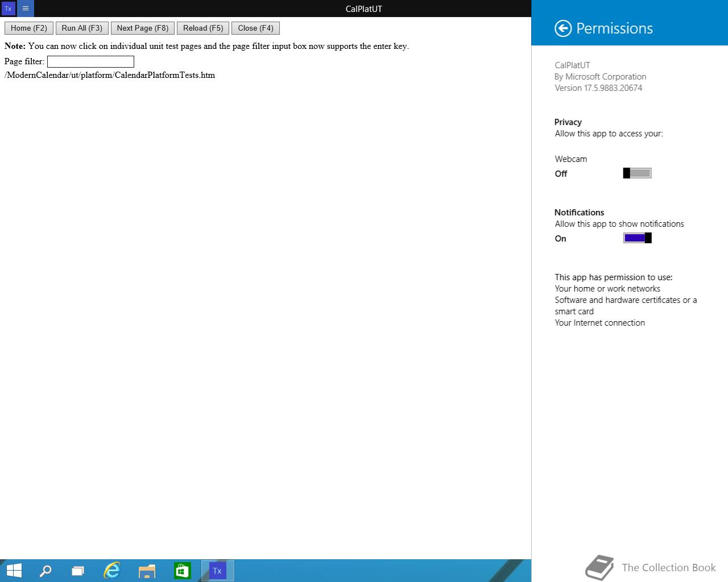Turn off the Notifications toggle

tap(637, 238)
